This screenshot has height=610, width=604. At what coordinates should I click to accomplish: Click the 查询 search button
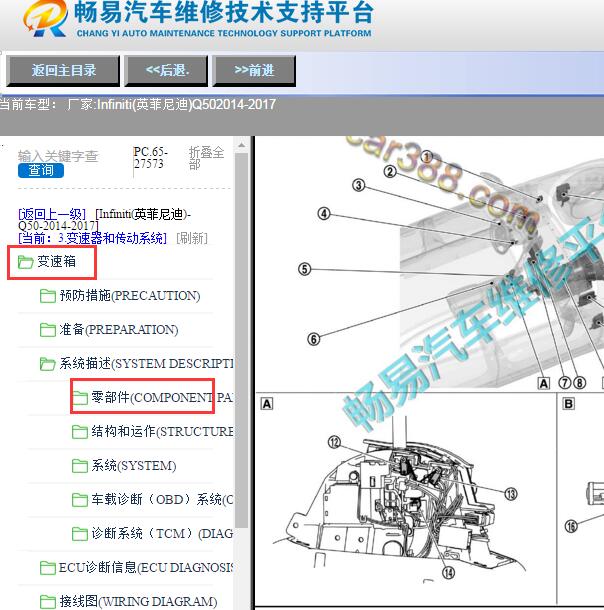pyautogui.click(x=41, y=170)
